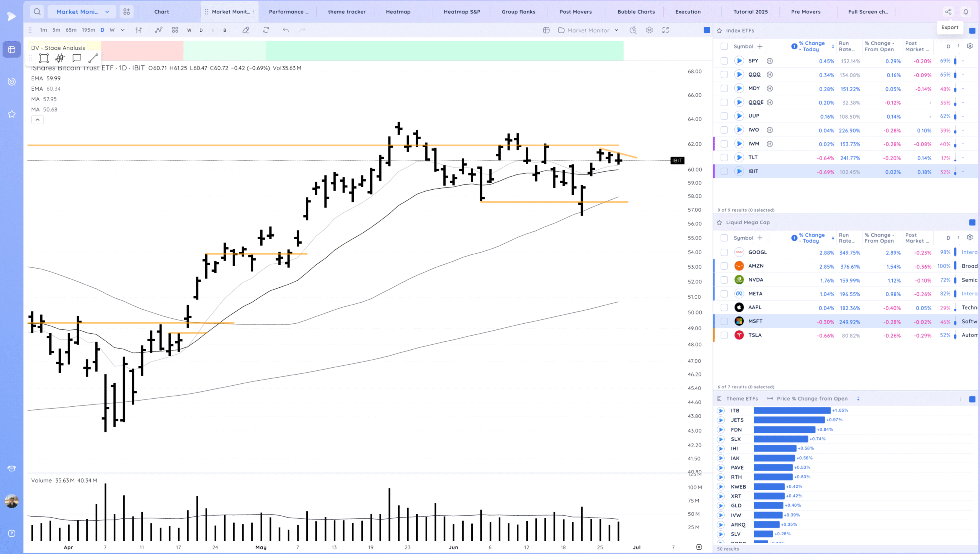Enter fullscreen chart mode icon
The height and width of the screenshot is (554, 980).
click(666, 30)
